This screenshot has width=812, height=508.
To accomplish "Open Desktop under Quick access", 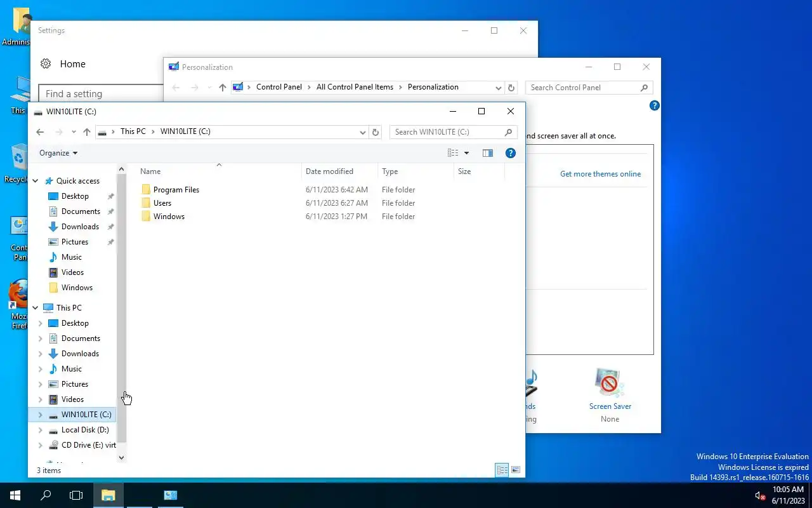I will tap(75, 196).
